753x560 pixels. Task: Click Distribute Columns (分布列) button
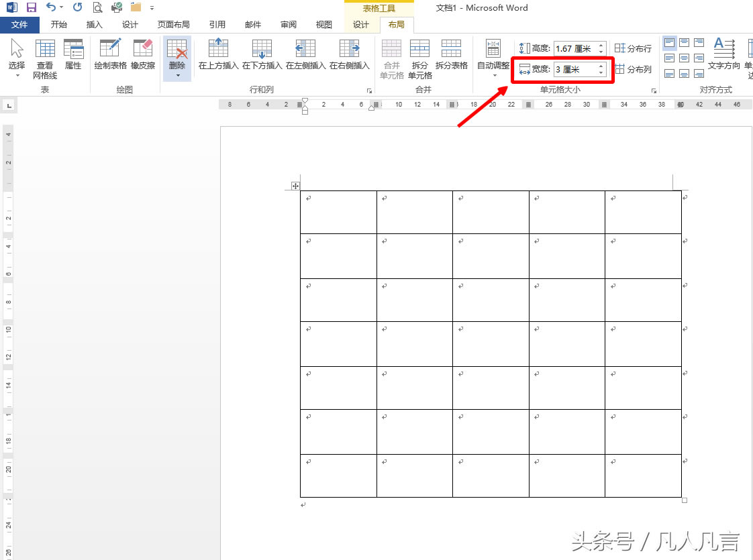click(x=633, y=69)
